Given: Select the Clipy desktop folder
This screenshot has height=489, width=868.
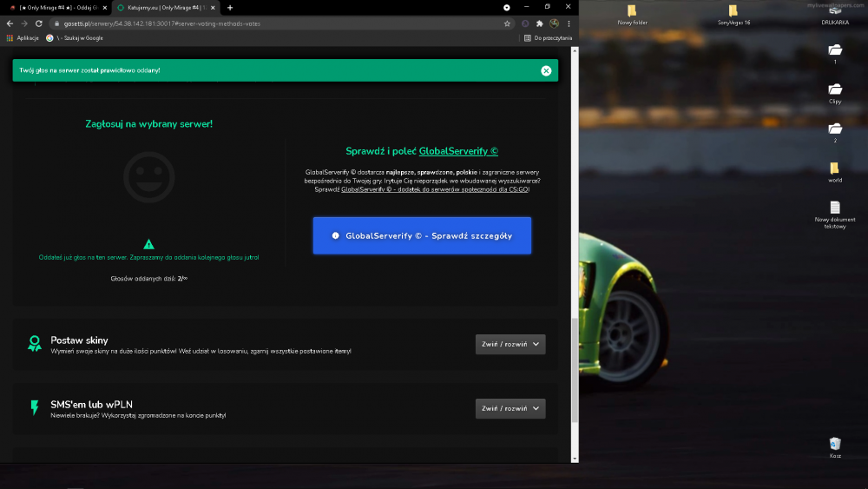Looking at the screenshot, I should (x=835, y=94).
